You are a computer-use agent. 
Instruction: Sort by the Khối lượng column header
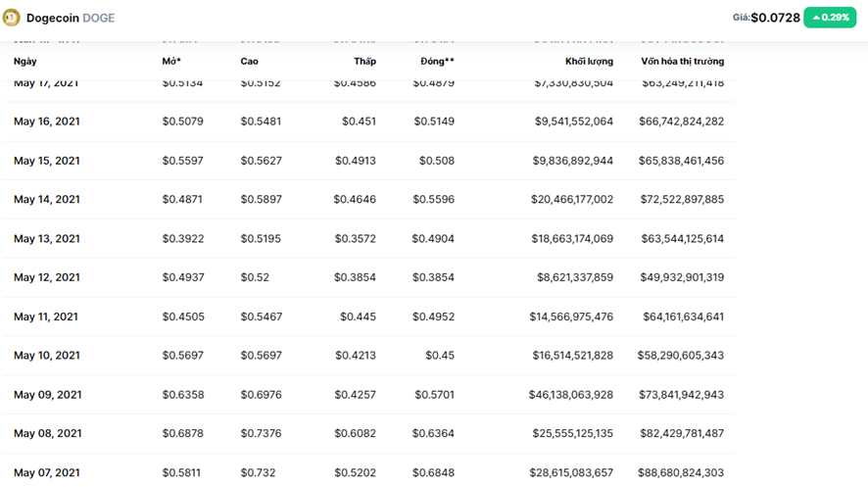tap(589, 62)
